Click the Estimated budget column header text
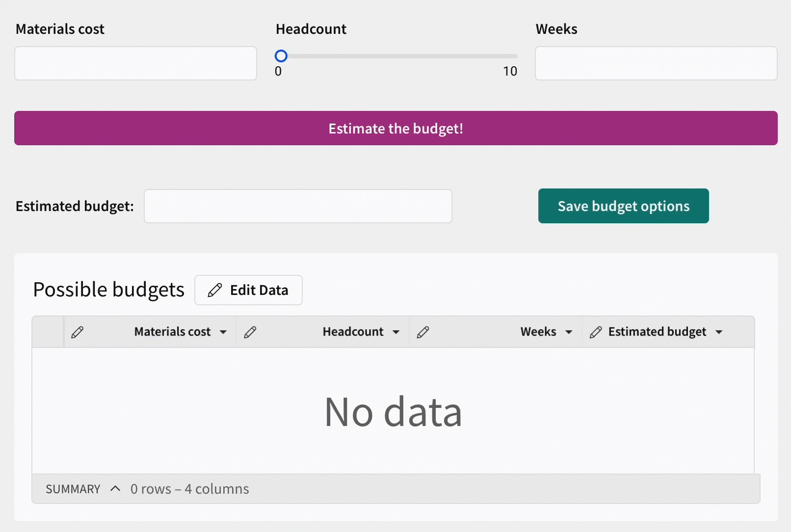Image resolution: width=791 pixels, height=532 pixels. [x=657, y=332]
